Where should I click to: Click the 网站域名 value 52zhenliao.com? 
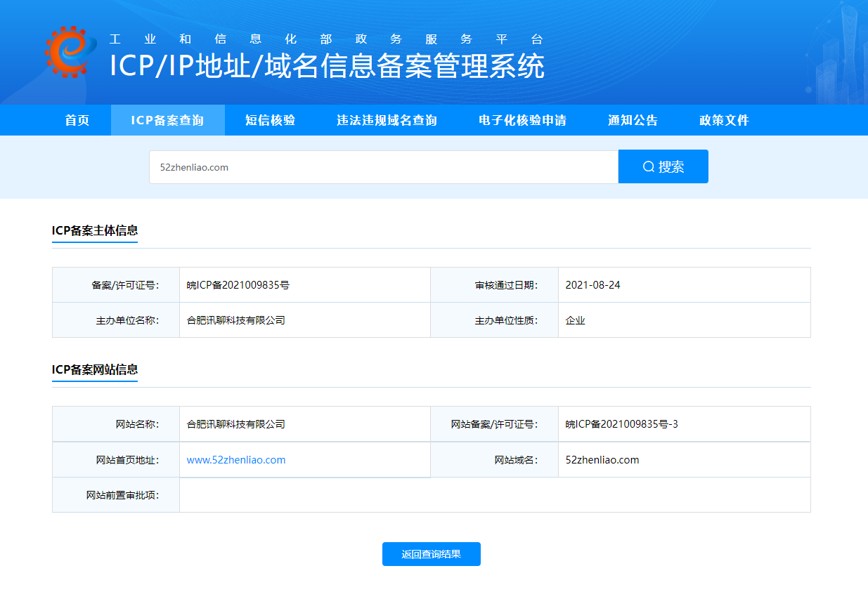[x=602, y=460]
